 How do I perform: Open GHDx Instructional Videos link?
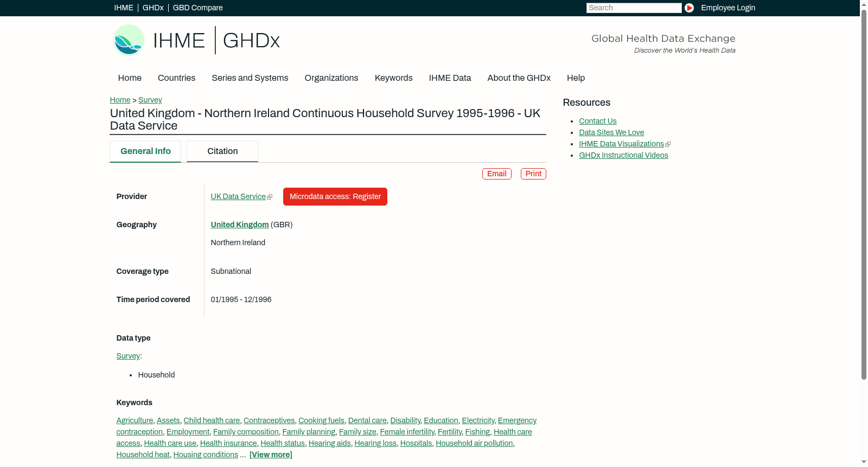point(623,155)
